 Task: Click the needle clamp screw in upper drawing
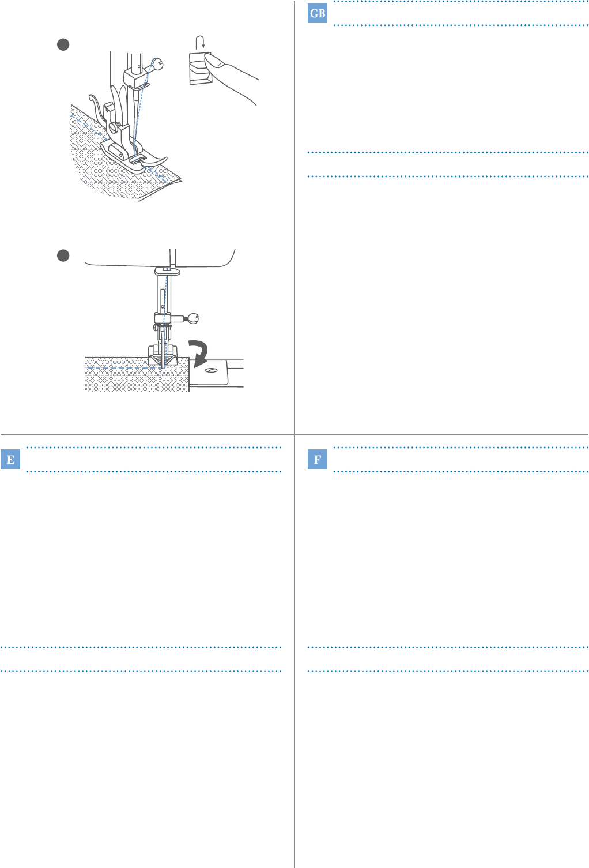(158, 63)
